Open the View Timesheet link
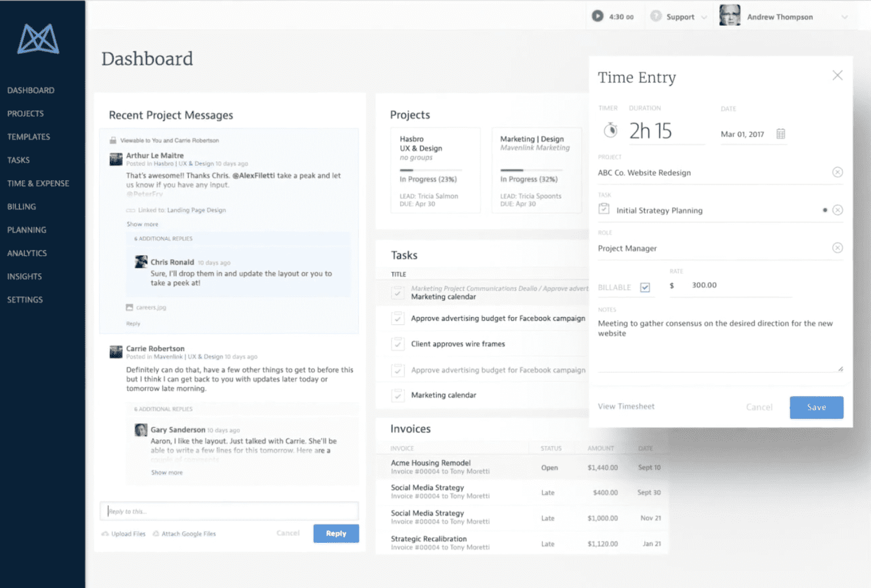The width and height of the screenshot is (871, 588). pyautogui.click(x=626, y=406)
